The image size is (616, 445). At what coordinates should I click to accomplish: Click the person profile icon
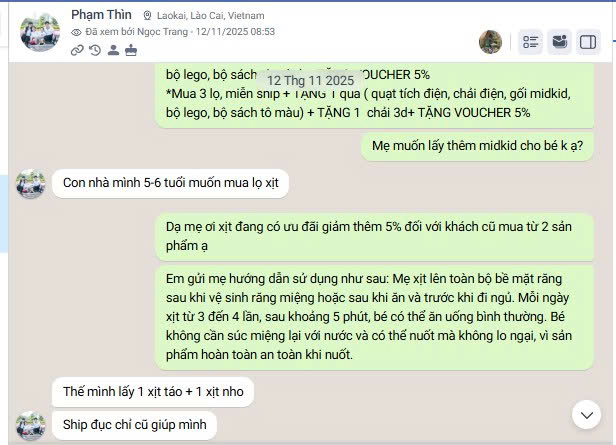pos(113,50)
